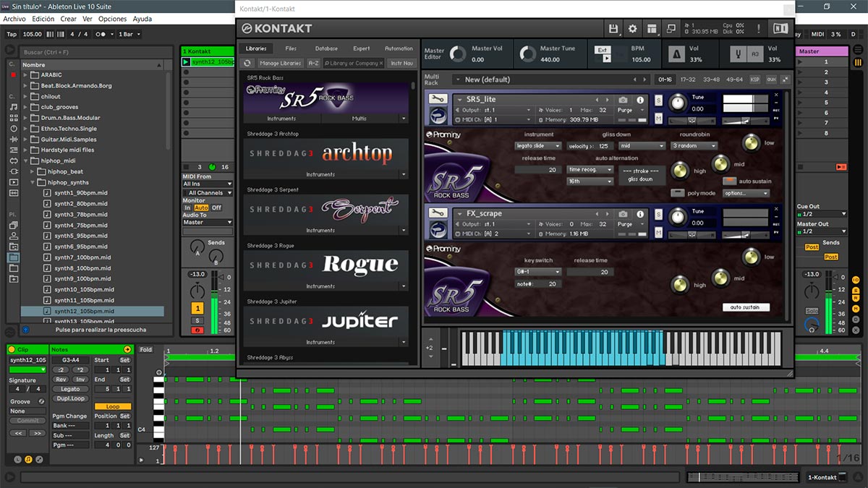Open Ableton browser Sounds category icon
Viewport: 868px width, 488px height.
click(x=14, y=107)
